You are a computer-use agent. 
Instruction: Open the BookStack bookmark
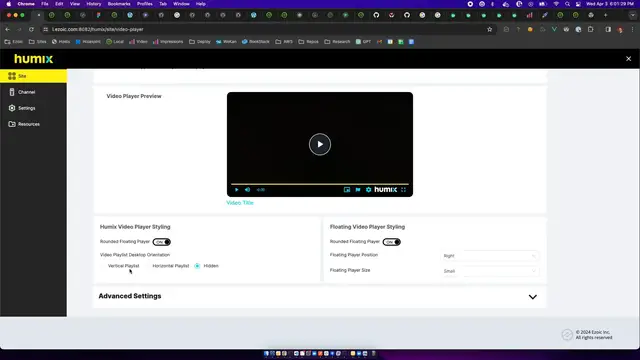tap(256, 42)
